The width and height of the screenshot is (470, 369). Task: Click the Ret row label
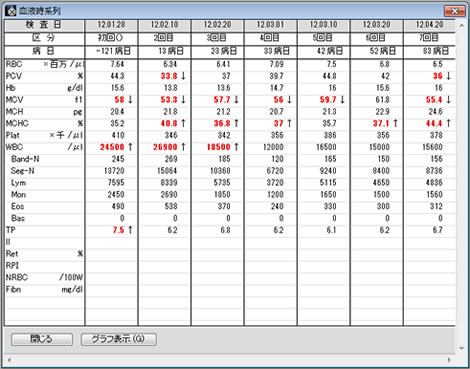coord(12,254)
